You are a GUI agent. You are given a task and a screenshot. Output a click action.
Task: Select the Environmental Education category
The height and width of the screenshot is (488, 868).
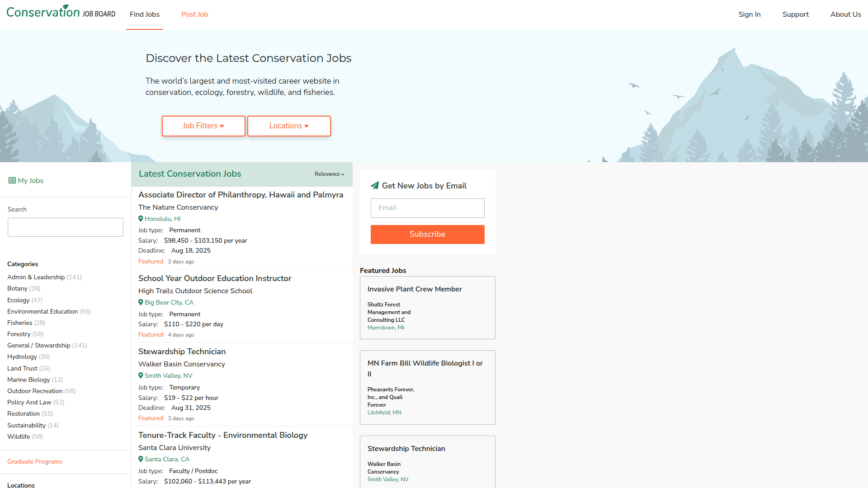click(42, 311)
